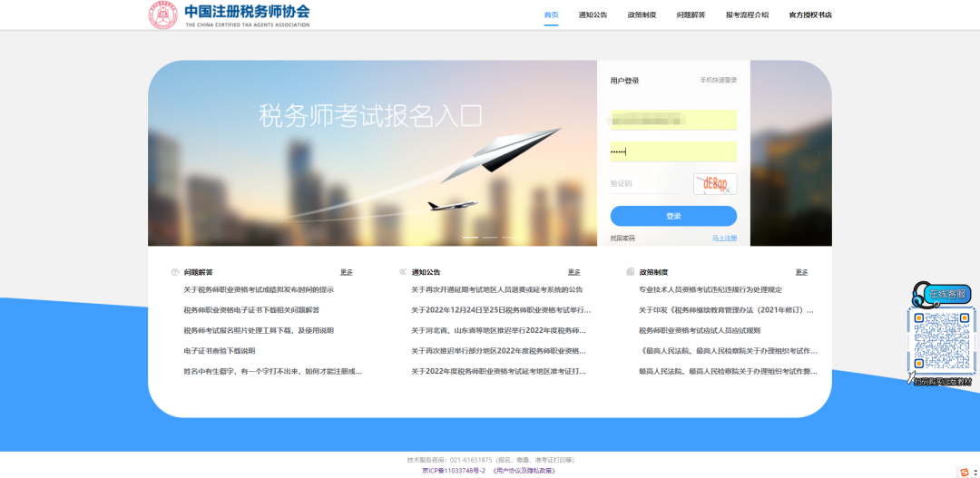Select the 报考流程介绍 navigation tab
980x478 pixels.
pos(747,15)
